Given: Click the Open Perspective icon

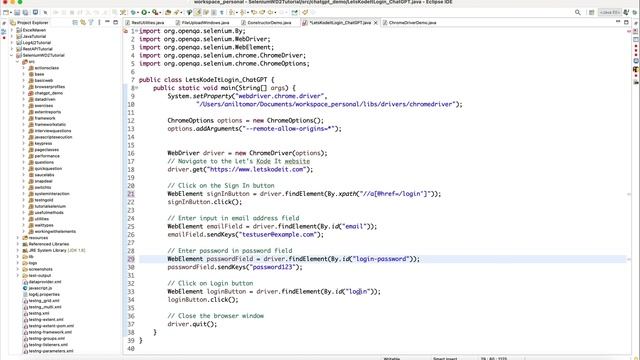Looking at the screenshot, I should [x=591, y=12].
